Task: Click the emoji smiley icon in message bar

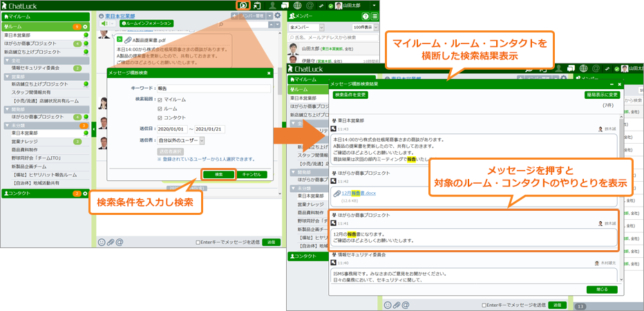Action: click(102, 242)
